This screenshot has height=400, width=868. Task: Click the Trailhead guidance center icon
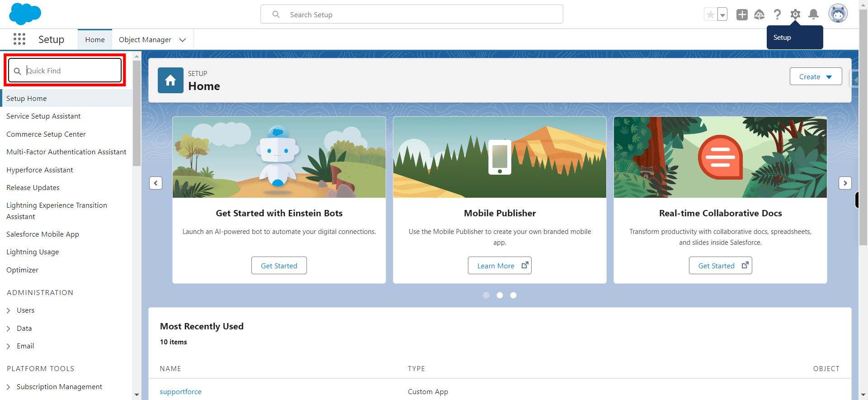tap(759, 14)
